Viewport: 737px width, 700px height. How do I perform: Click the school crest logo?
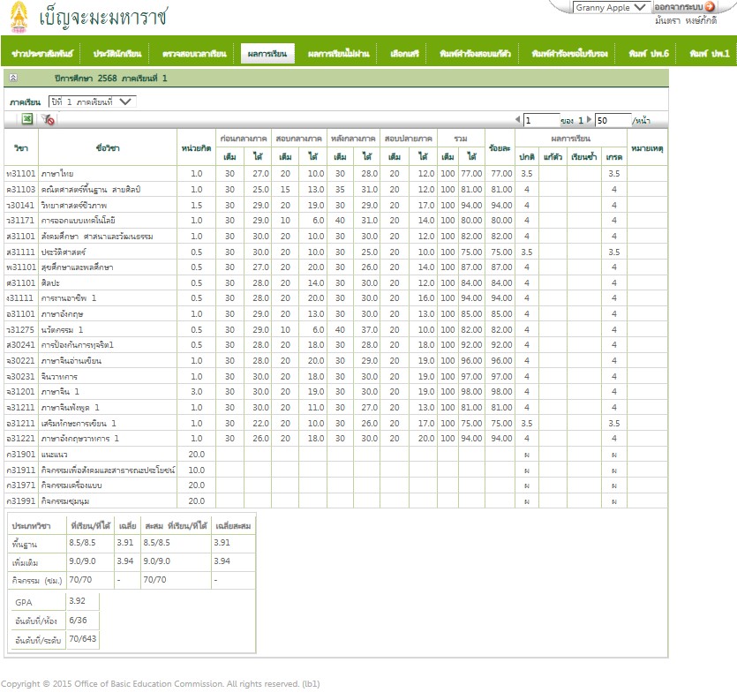pyautogui.click(x=19, y=18)
